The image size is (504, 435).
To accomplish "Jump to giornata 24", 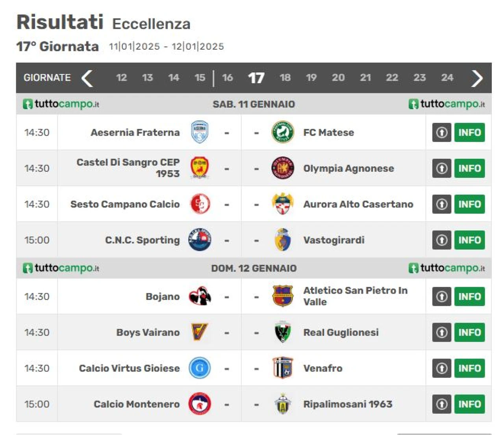I will point(447,78).
